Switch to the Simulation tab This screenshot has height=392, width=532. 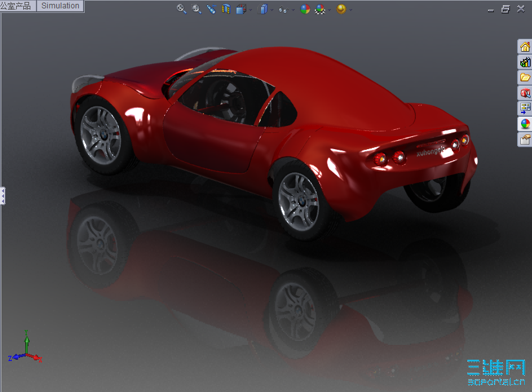[60, 6]
